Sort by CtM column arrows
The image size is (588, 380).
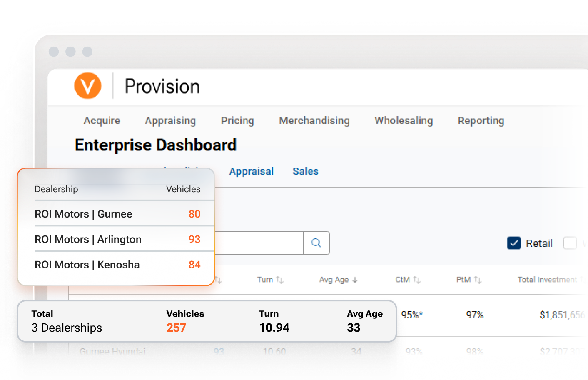[416, 280]
